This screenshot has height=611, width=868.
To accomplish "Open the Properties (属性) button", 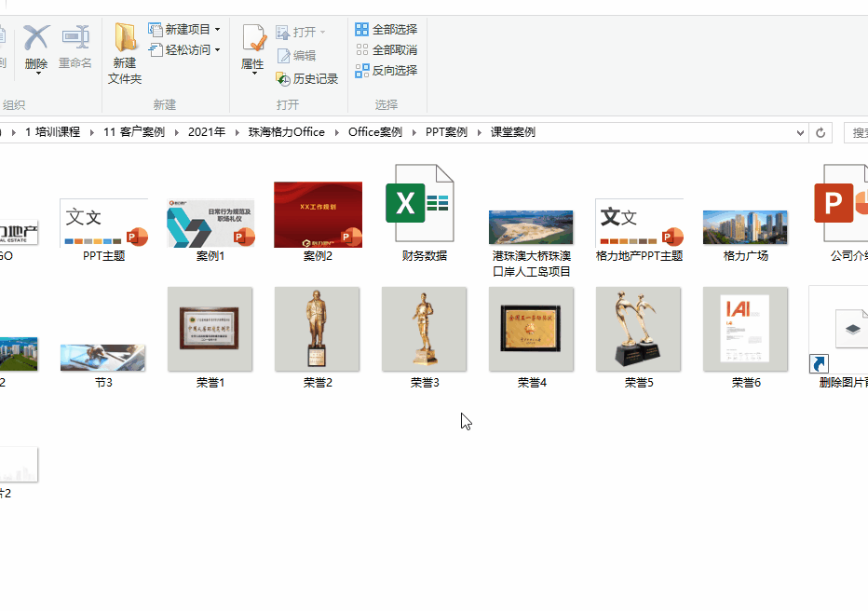I will pos(253,48).
